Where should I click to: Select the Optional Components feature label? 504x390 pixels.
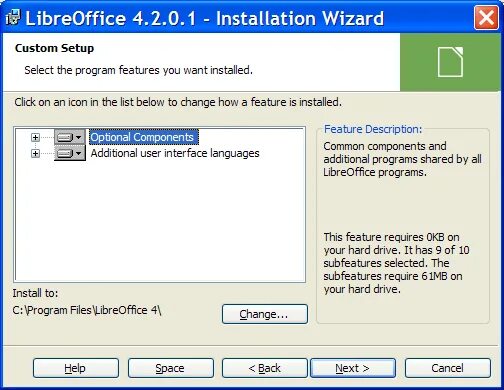point(143,137)
